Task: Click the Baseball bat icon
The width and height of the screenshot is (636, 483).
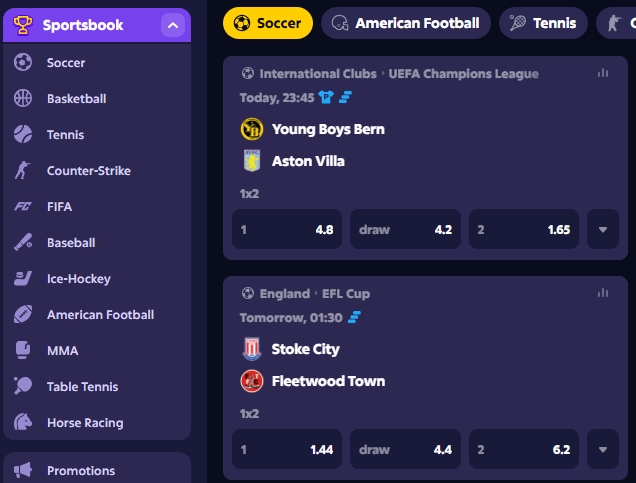Action: 23,243
